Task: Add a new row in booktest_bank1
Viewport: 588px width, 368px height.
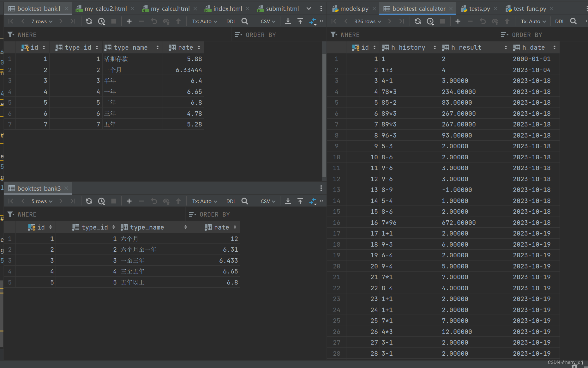Action: point(129,21)
